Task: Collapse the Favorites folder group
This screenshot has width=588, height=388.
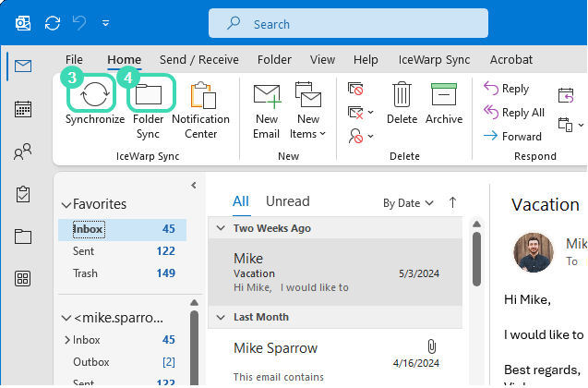Action: (x=66, y=205)
